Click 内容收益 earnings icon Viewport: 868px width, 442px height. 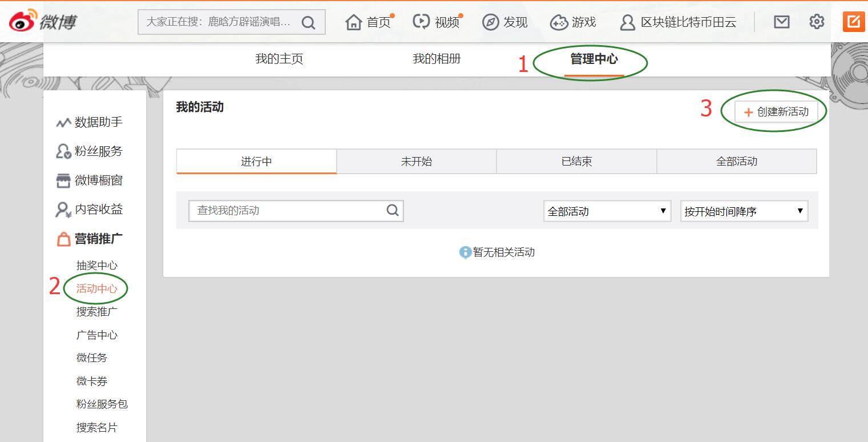coord(63,210)
